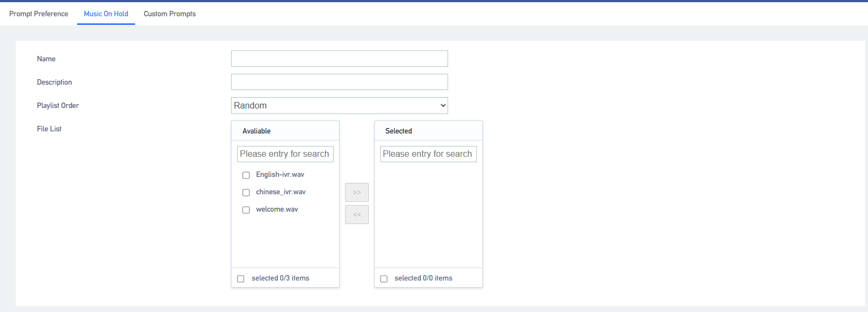
Task: Select the Music On Hold tab
Action: 106,14
